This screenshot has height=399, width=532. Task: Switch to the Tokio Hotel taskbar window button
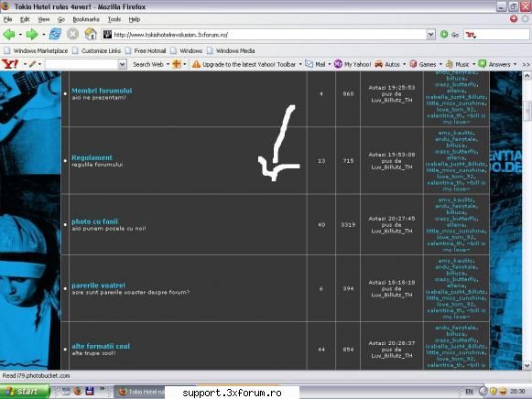140,392
